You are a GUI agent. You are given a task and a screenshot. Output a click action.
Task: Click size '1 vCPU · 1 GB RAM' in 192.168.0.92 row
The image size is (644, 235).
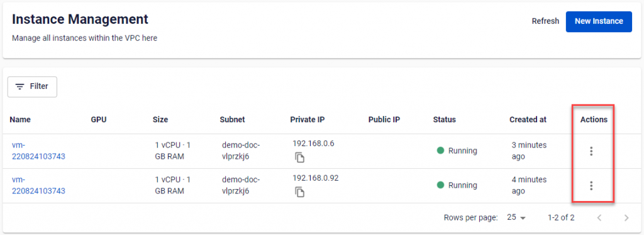point(173,185)
